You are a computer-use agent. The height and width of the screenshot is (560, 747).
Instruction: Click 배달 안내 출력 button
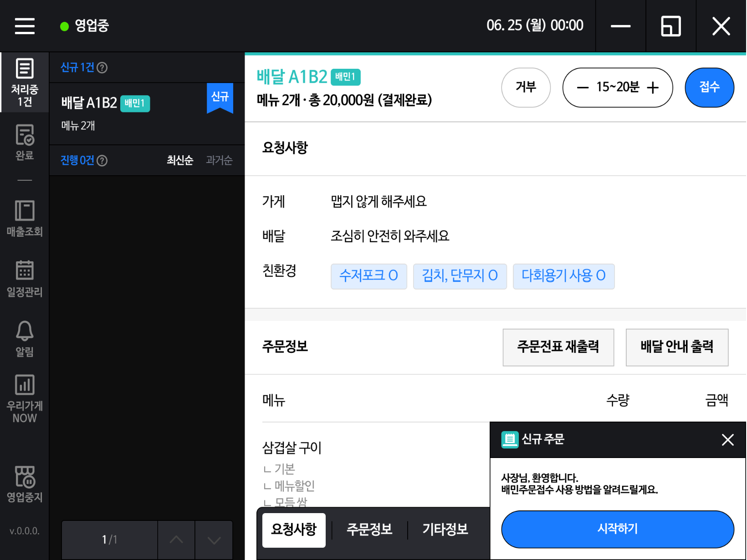point(677,347)
